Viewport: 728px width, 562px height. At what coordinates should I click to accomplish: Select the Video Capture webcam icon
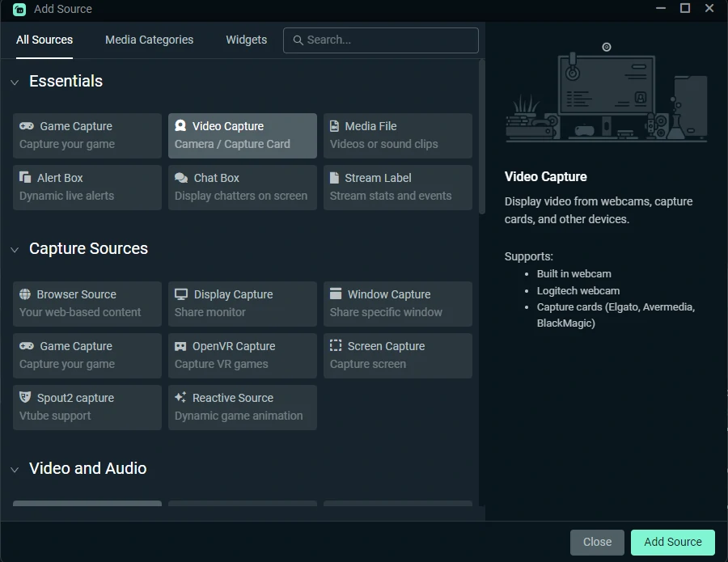click(x=180, y=126)
